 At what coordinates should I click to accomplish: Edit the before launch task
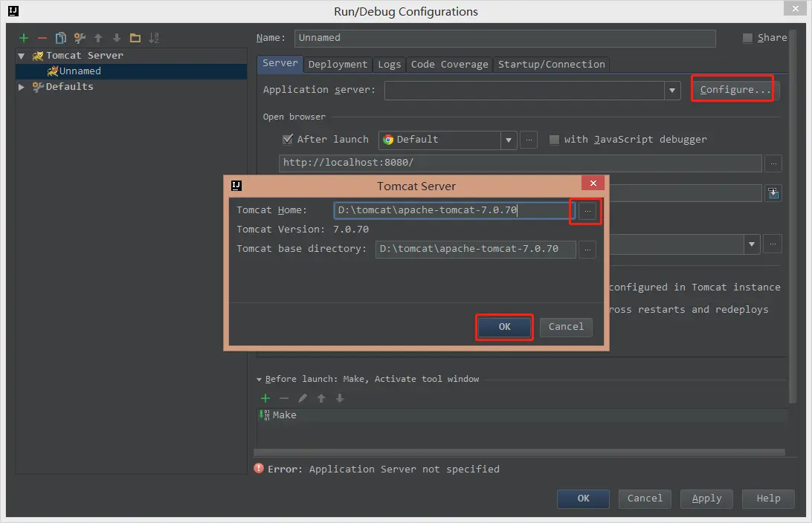(303, 398)
